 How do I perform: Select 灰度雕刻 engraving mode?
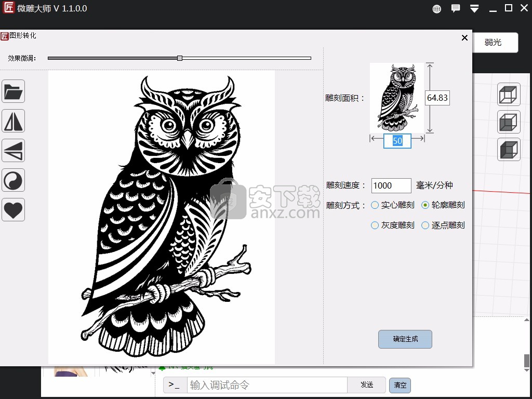393,225
